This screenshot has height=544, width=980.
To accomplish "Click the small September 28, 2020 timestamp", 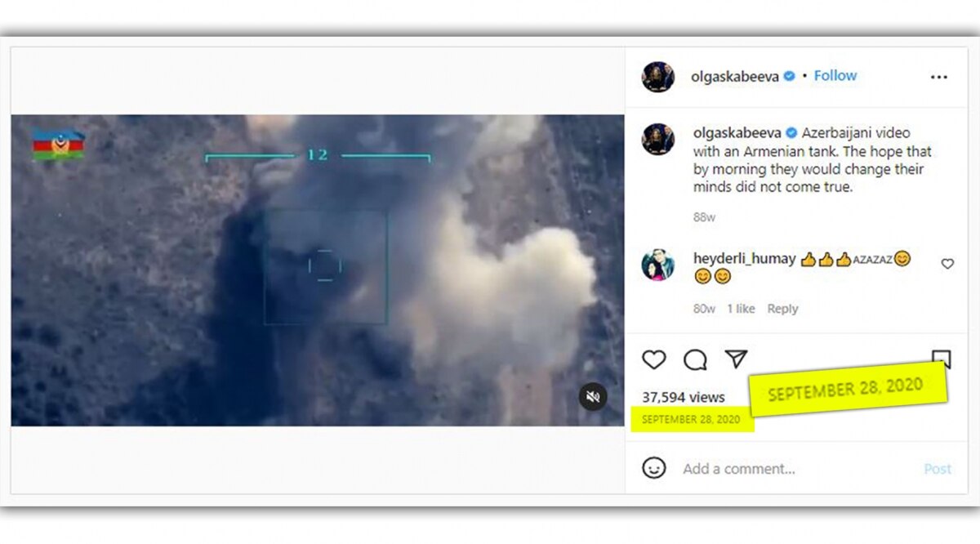I will tap(691, 419).
